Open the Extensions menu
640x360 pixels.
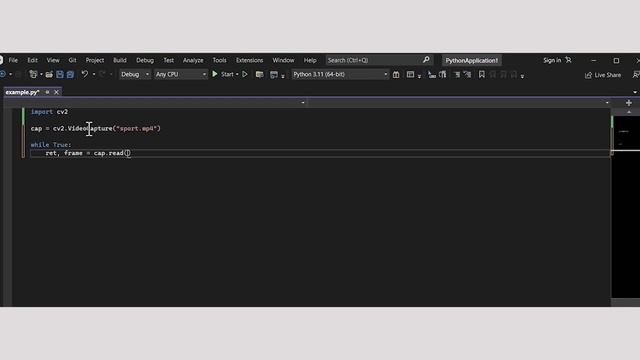pos(249,60)
